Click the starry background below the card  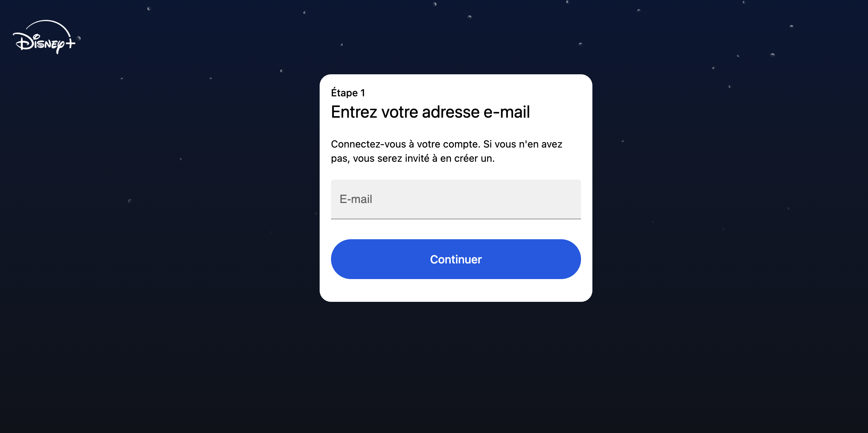(x=456, y=366)
